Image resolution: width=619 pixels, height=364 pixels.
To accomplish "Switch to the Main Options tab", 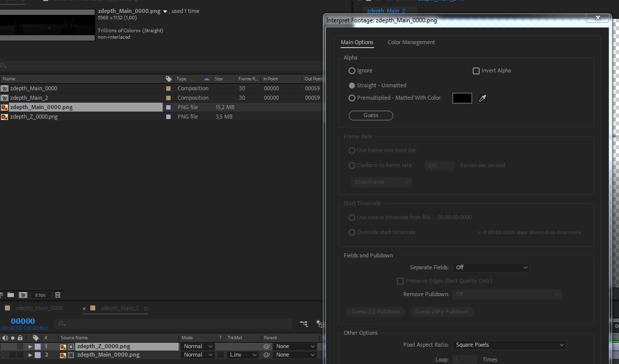I will tap(357, 42).
